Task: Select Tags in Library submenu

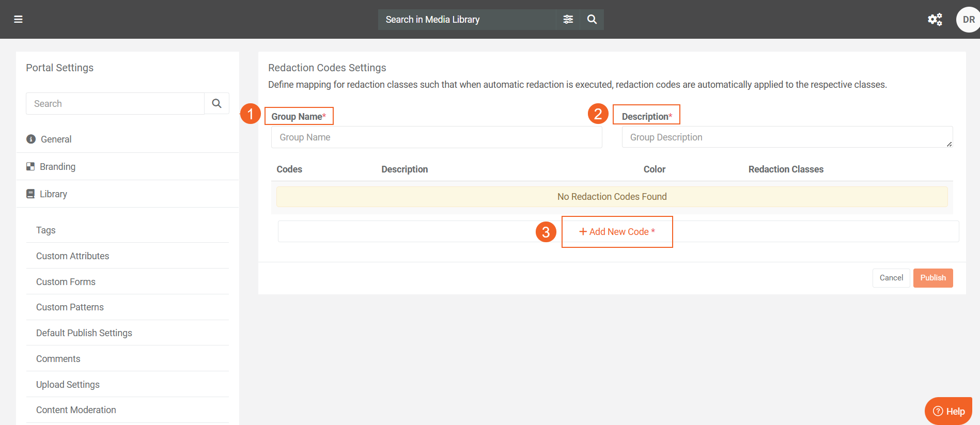Action: click(x=46, y=230)
